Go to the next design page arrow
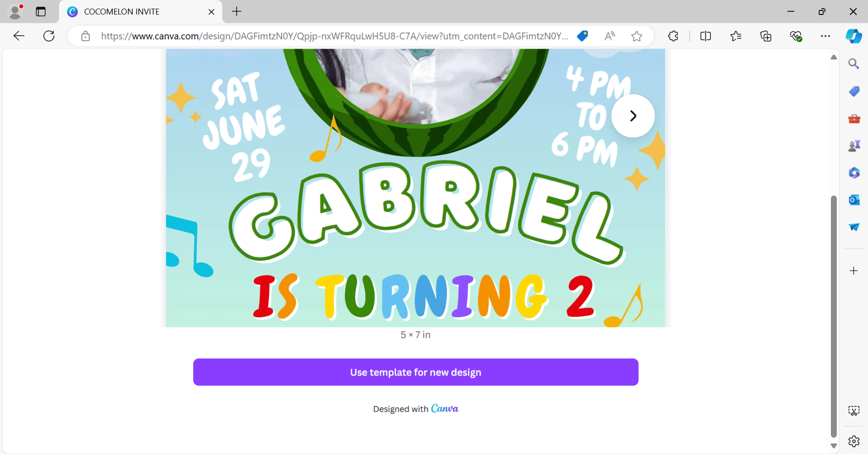The image size is (868, 454). 633,116
